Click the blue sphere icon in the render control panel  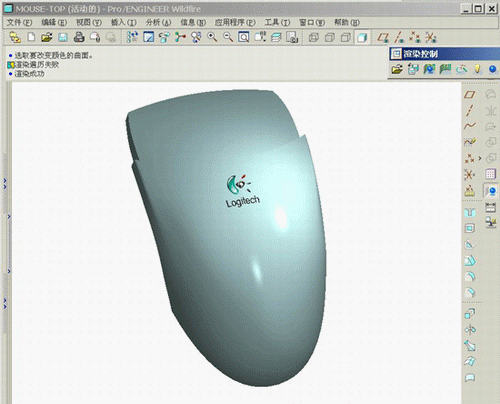pos(492,69)
